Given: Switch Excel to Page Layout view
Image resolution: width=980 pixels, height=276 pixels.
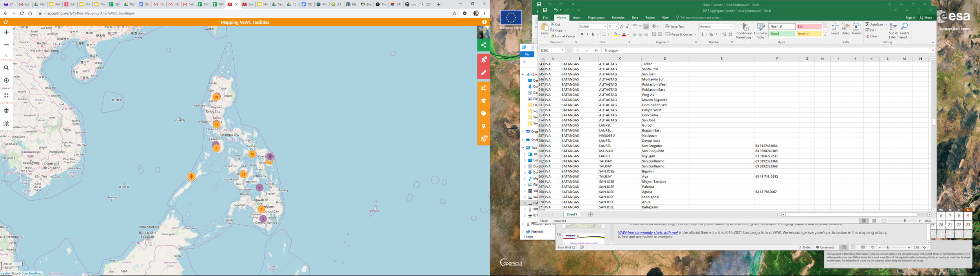Looking at the screenshot, I should point(874,221).
